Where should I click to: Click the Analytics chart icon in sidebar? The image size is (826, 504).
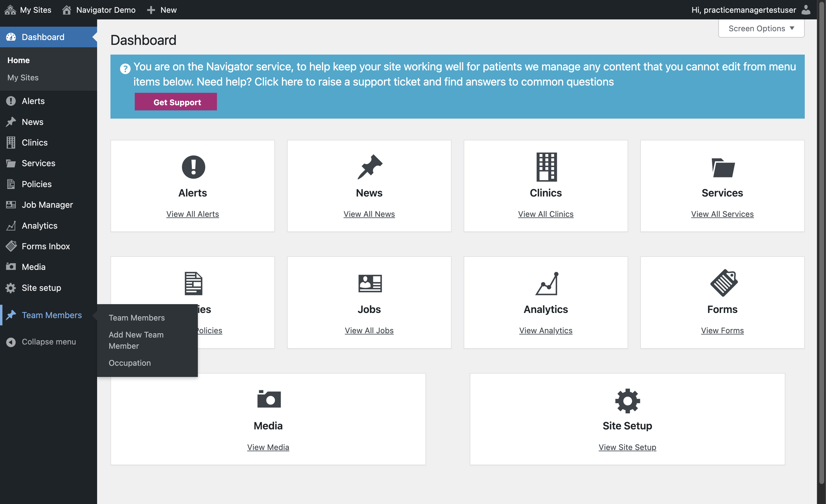11,226
